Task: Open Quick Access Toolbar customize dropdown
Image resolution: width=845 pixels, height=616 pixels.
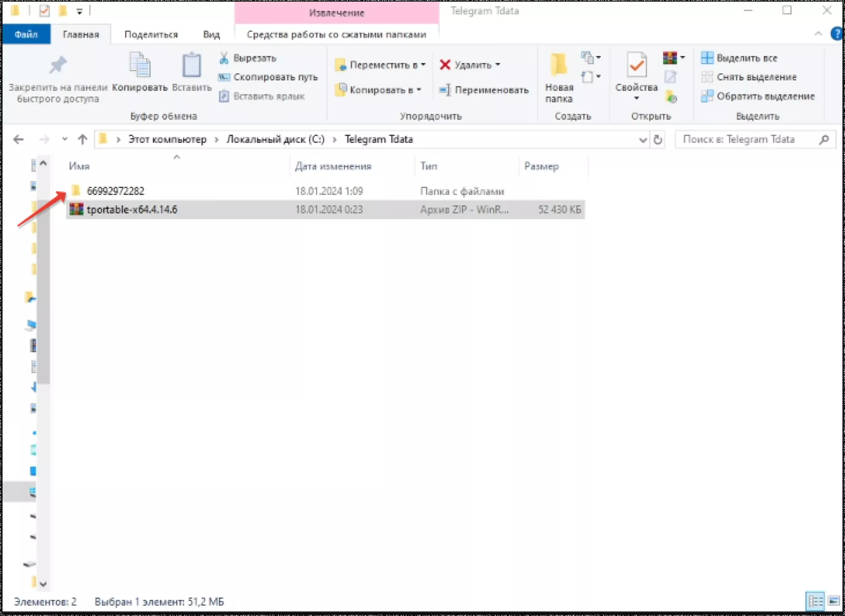Action: point(79,12)
